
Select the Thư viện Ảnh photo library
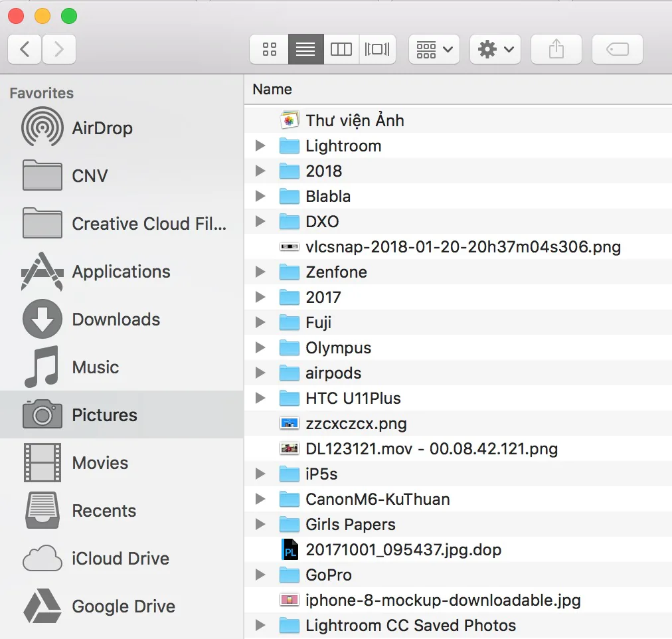(458, 120)
